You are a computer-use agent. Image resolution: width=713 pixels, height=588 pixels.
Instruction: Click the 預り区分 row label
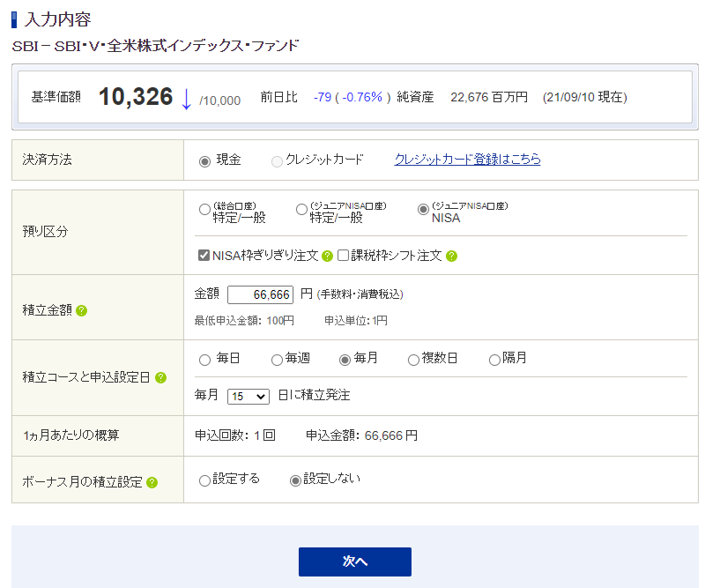45,232
